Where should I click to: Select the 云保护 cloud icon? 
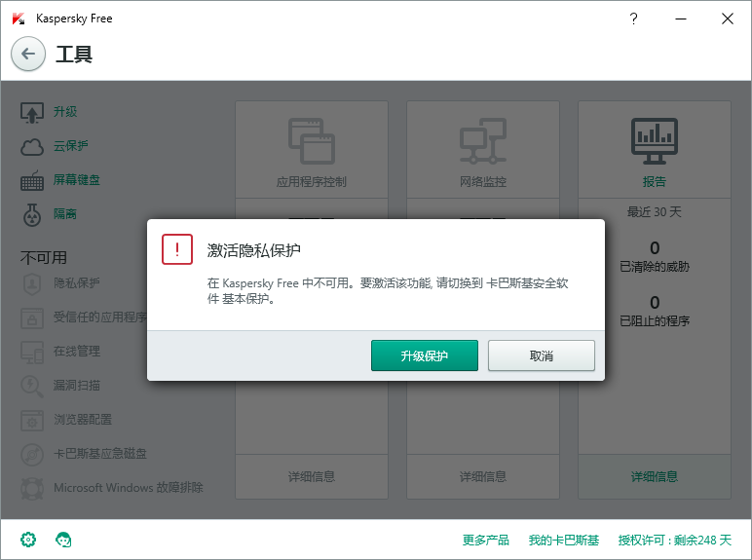(x=32, y=146)
